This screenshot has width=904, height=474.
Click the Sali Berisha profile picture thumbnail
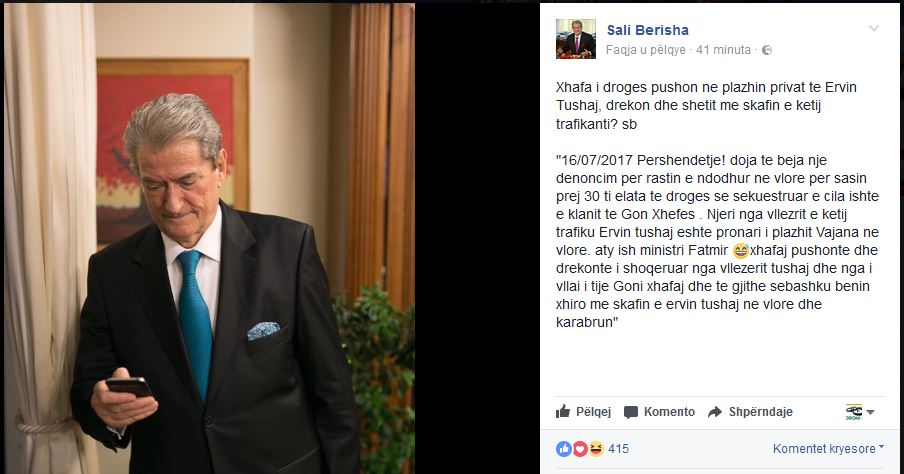click(x=575, y=39)
